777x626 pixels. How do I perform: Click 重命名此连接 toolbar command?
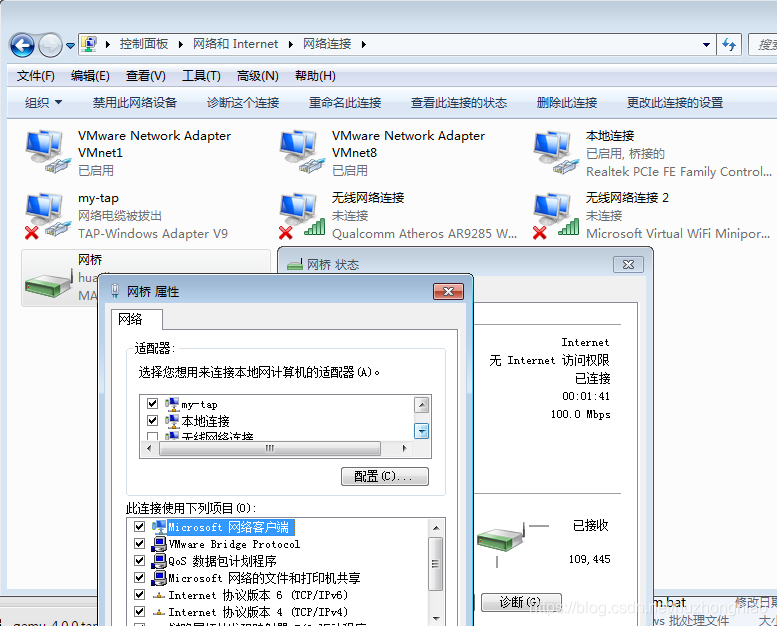tap(345, 103)
